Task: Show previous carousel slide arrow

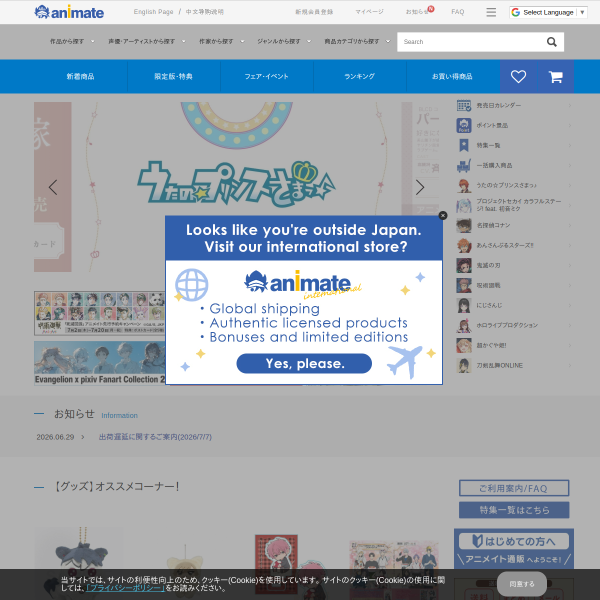Action: [53, 187]
